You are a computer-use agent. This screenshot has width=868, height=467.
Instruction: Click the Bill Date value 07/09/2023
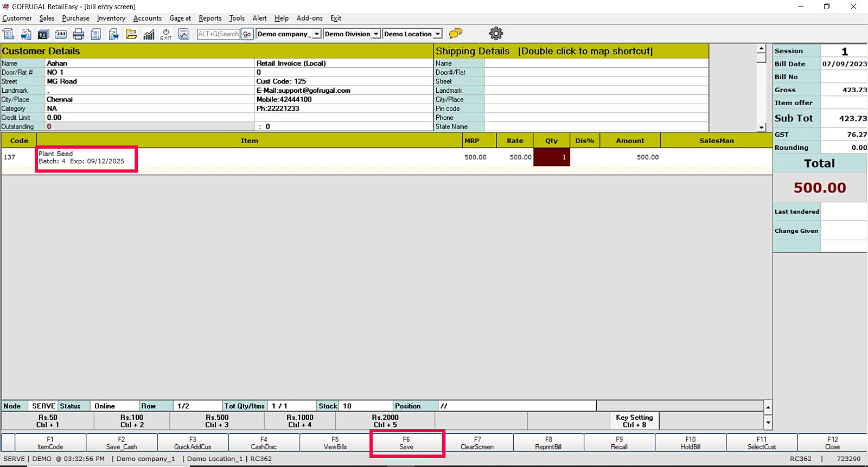tap(844, 64)
